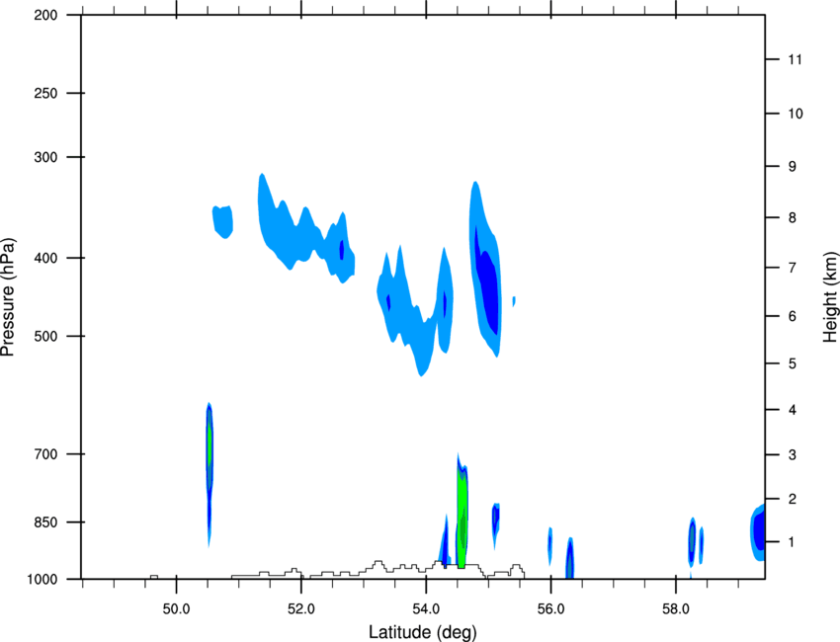
Task: Click the Height (km) axis title
Action: [830, 296]
